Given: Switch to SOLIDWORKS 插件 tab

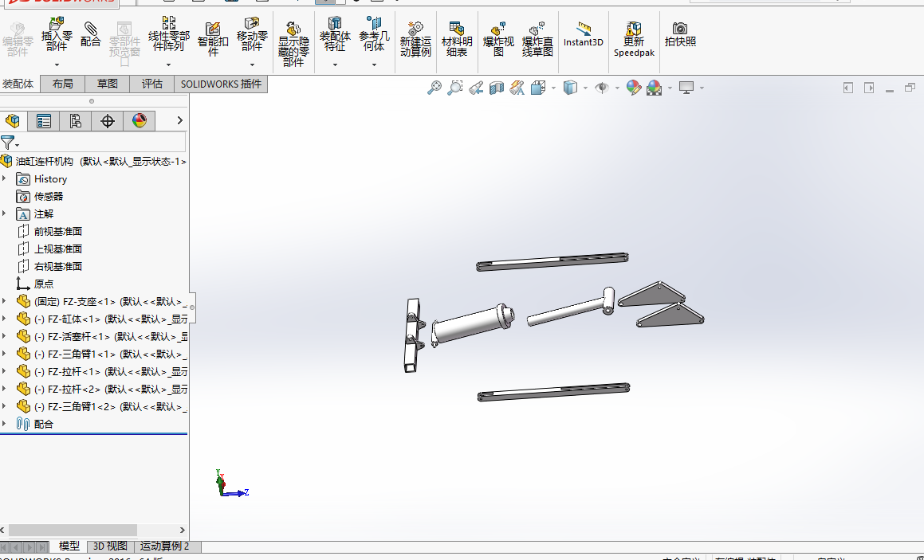Looking at the screenshot, I should tap(221, 84).
